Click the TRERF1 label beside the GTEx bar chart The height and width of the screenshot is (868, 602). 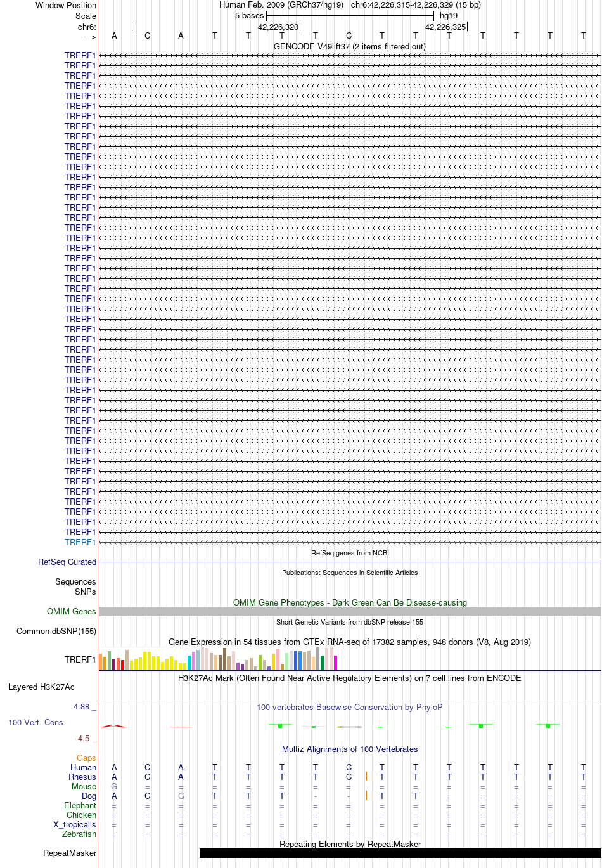point(80,659)
